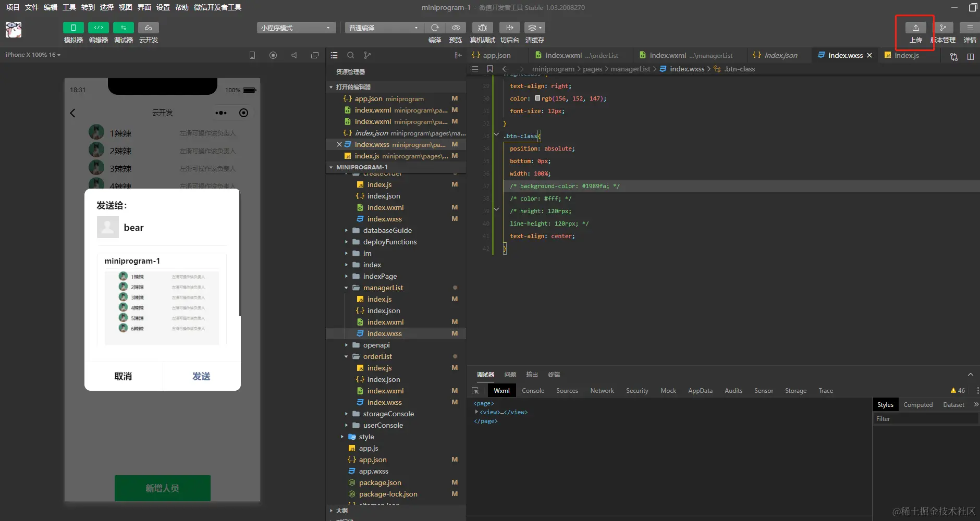Open search icon in explorer sidebar
Image resolution: width=980 pixels, height=521 pixels.
351,55
